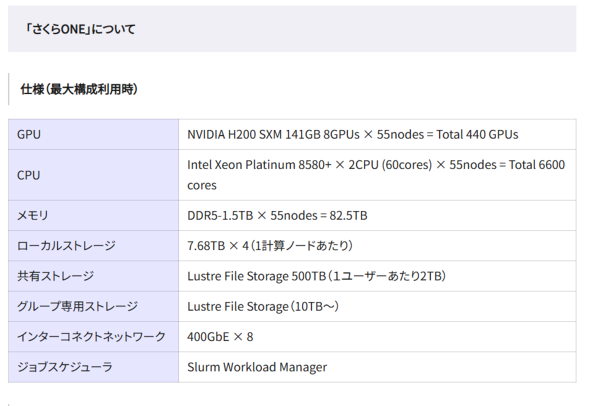The image size is (590, 406).
Task: Click the グループ専用ストレージ row label
Action: click(x=78, y=306)
